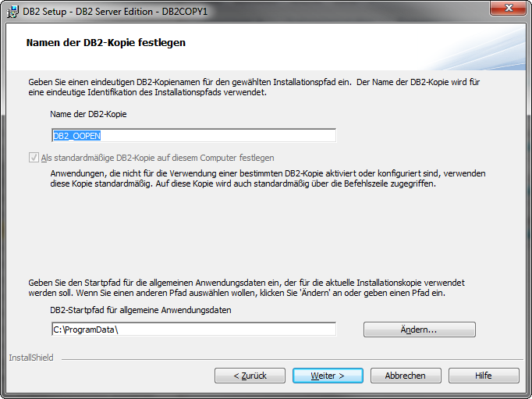
Task: Go back with the Zurück button
Action: coord(250,376)
